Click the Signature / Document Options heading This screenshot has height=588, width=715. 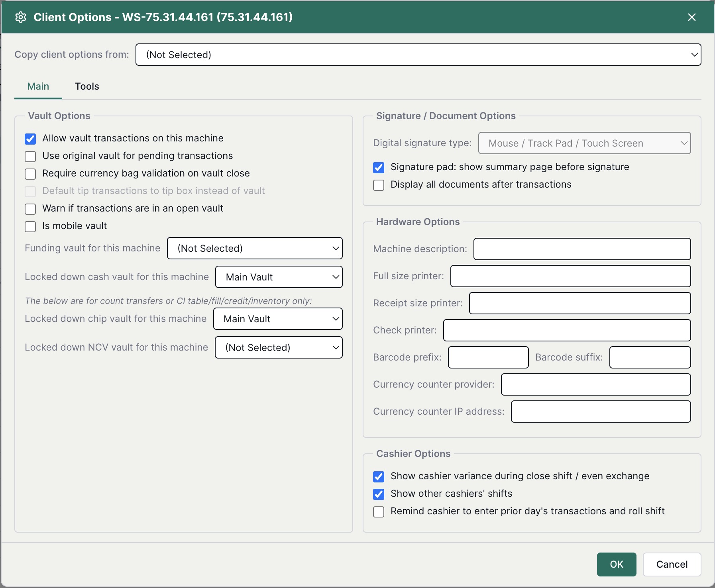pos(446,116)
